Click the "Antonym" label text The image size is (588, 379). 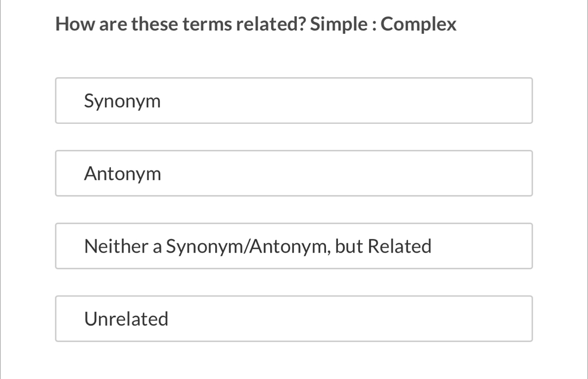(123, 174)
